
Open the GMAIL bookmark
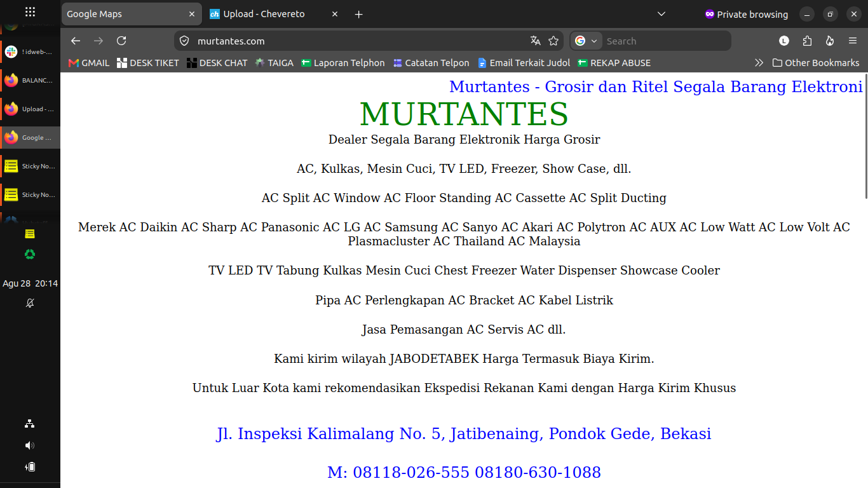point(89,63)
